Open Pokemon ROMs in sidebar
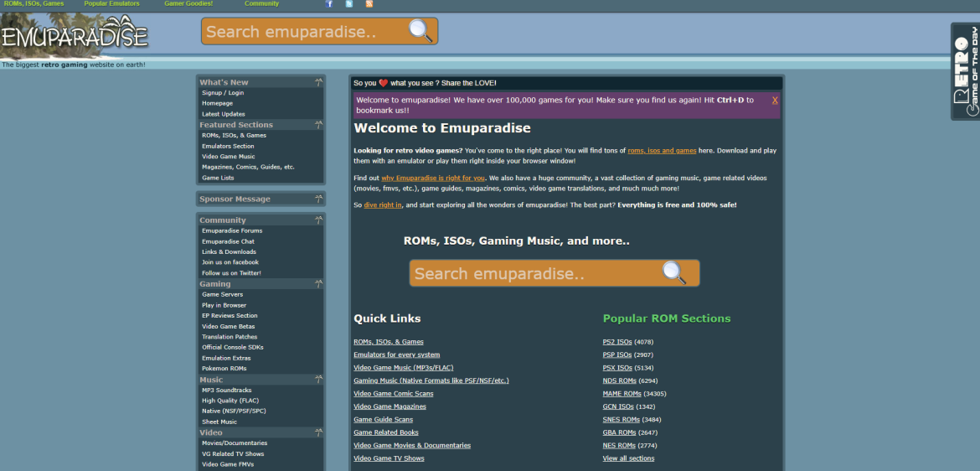Screen dimensions: 980x471 [224, 369]
